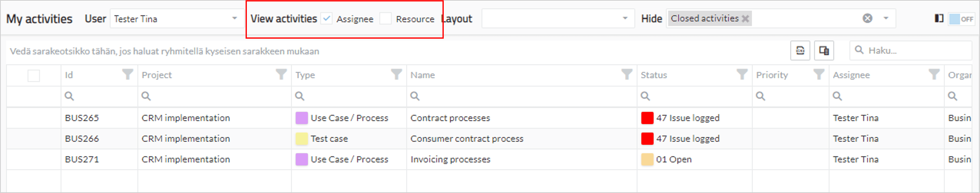
Task: Sort by the Priority column header
Action: [772, 75]
